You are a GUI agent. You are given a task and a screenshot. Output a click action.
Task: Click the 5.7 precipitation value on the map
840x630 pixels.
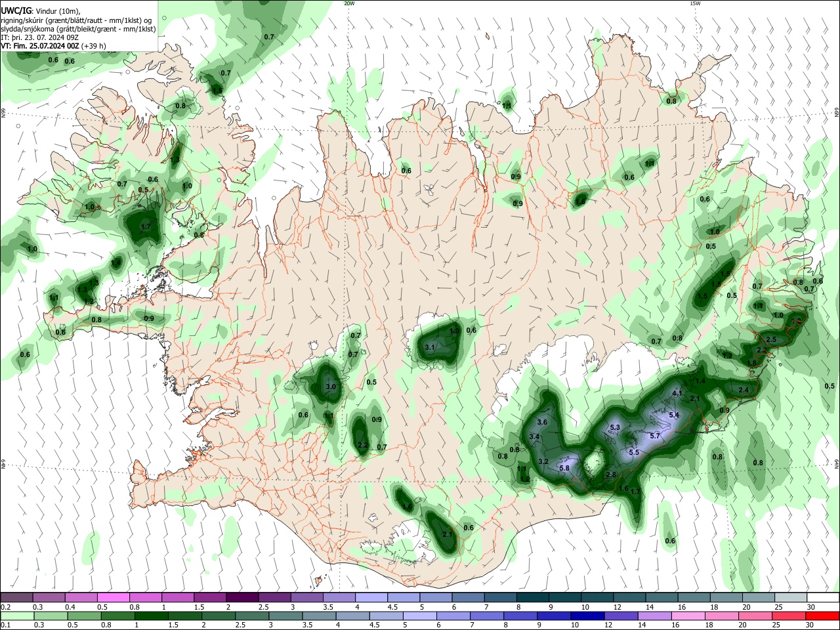654,436
